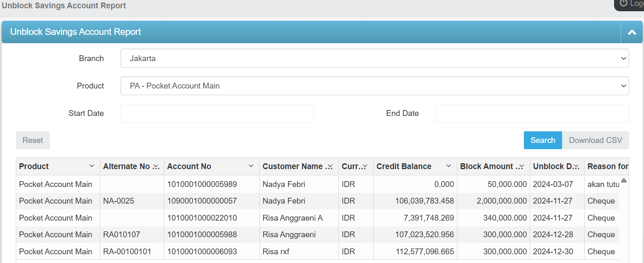Open the Product column header dropdown
This screenshot has width=644, height=263.
(x=92, y=166)
